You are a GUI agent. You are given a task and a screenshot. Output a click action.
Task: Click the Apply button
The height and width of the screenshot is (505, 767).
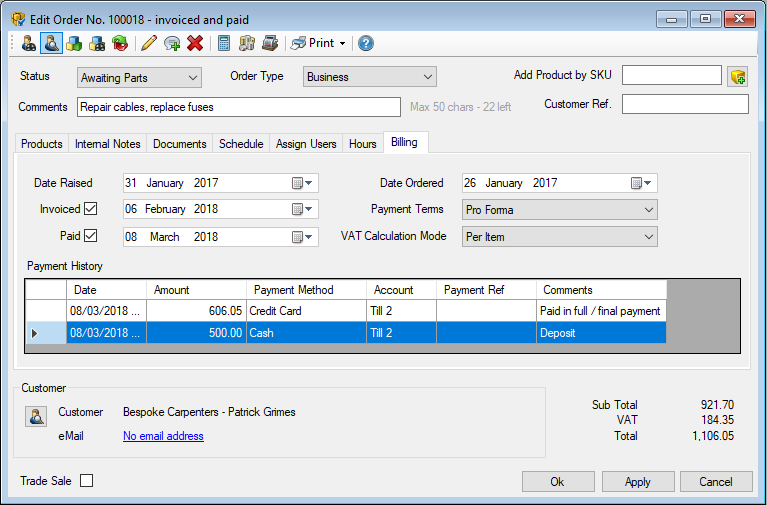[x=637, y=482]
